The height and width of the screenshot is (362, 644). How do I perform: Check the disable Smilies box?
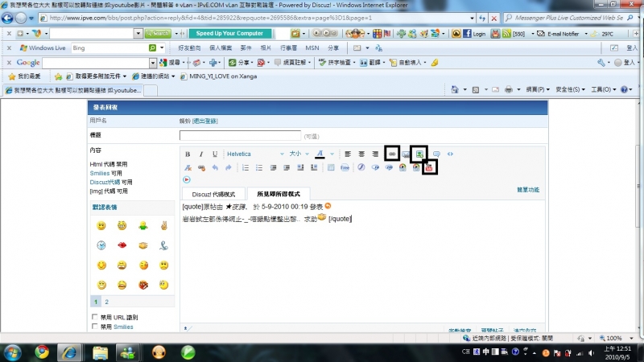[95, 327]
